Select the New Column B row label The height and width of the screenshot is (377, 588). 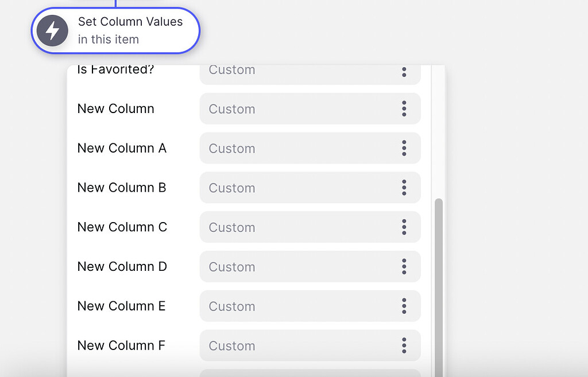(122, 188)
